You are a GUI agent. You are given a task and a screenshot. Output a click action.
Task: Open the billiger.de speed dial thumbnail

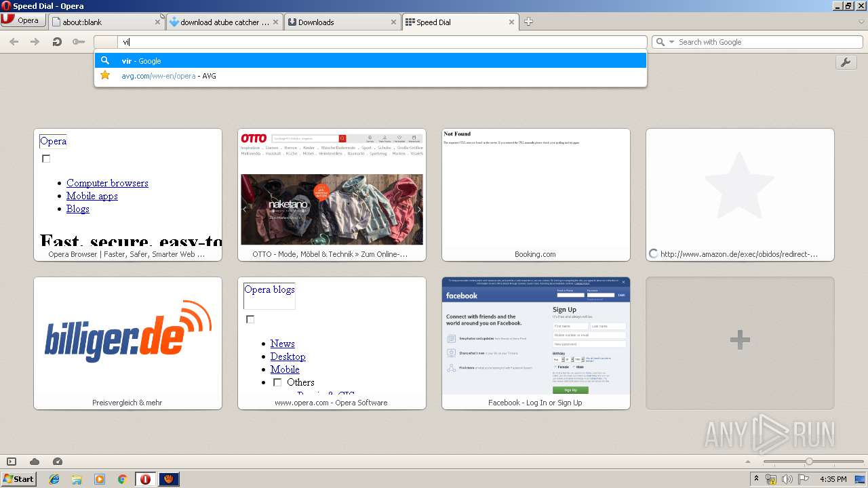pos(127,343)
